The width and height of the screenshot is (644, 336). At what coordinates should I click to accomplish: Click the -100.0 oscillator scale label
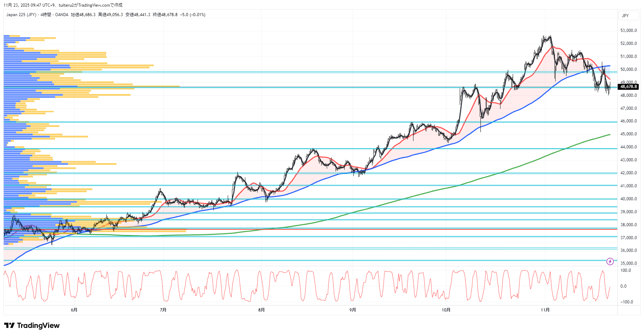click(x=626, y=302)
